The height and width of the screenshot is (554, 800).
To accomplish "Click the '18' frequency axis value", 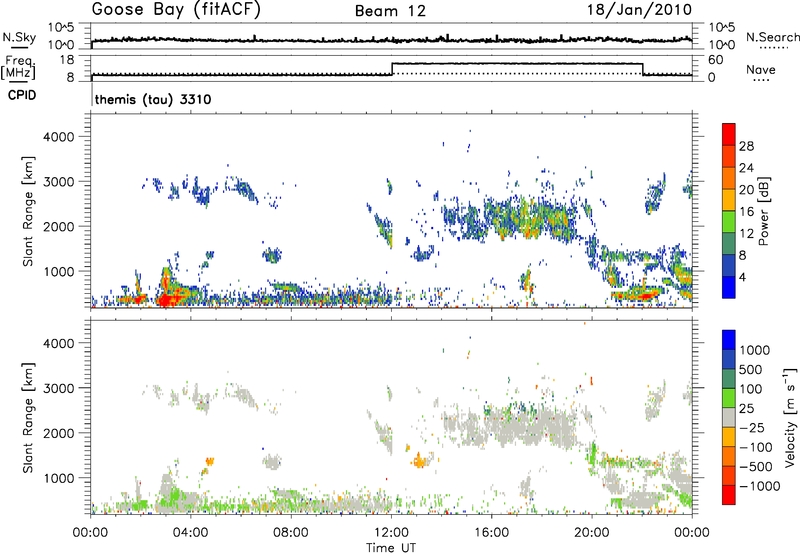I will (67, 60).
